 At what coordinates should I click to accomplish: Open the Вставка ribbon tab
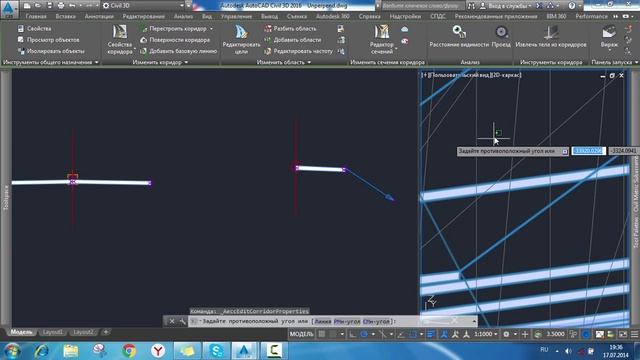(x=65, y=17)
